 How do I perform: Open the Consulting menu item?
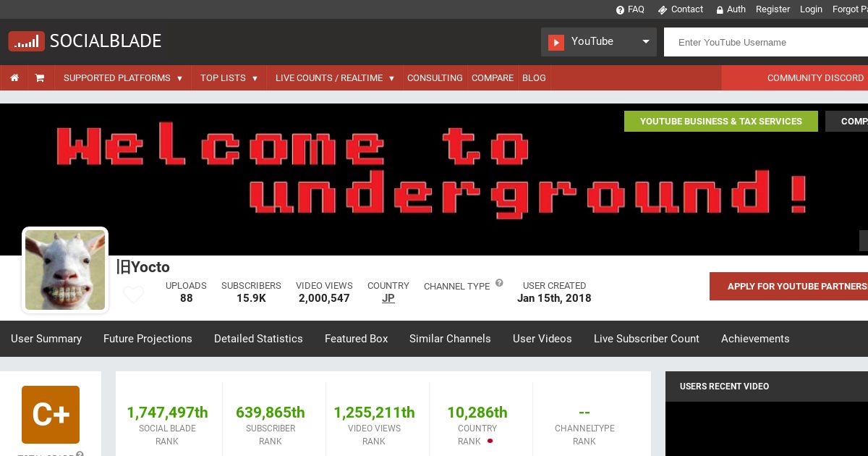(x=435, y=77)
